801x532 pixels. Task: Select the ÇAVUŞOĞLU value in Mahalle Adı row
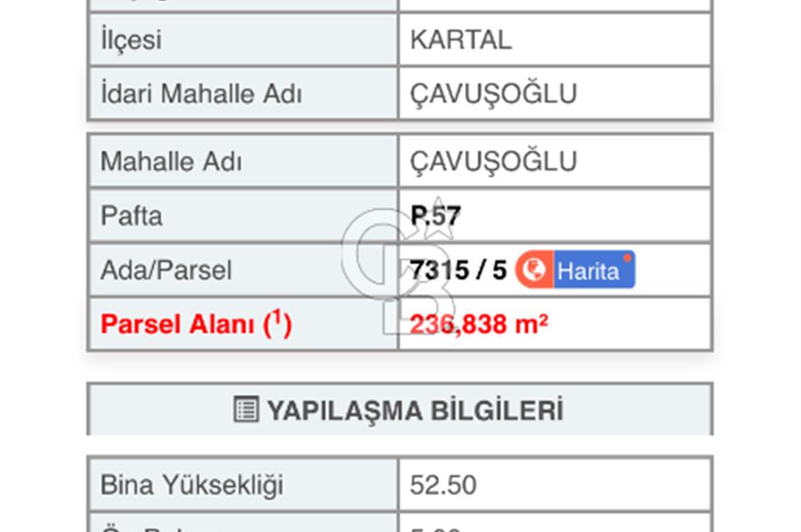tap(494, 160)
